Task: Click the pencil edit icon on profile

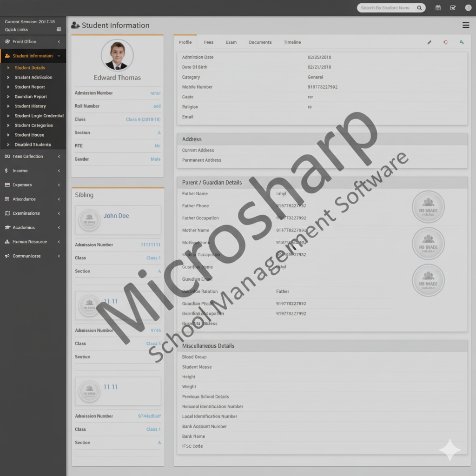Action: [x=430, y=42]
